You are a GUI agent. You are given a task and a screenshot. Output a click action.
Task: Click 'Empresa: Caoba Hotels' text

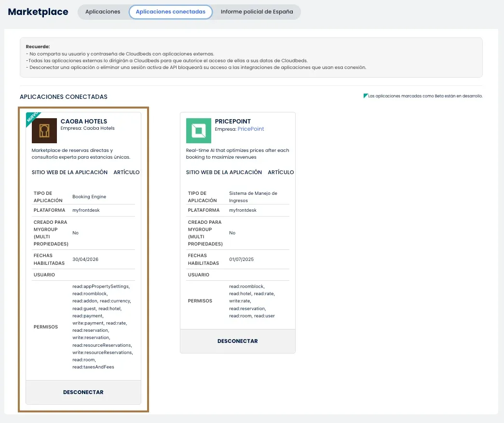[x=87, y=128]
